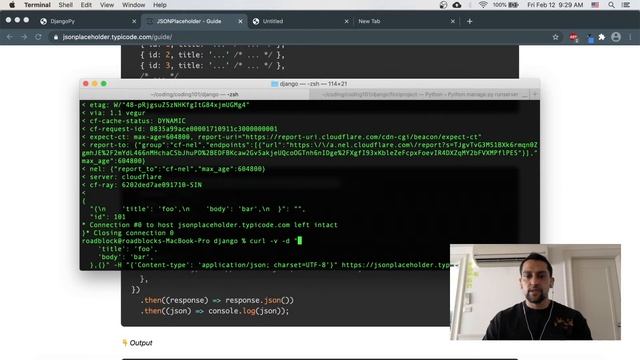Open the browser three-dot menu
The height and width of the screenshot is (360, 640).
[x=631, y=37]
